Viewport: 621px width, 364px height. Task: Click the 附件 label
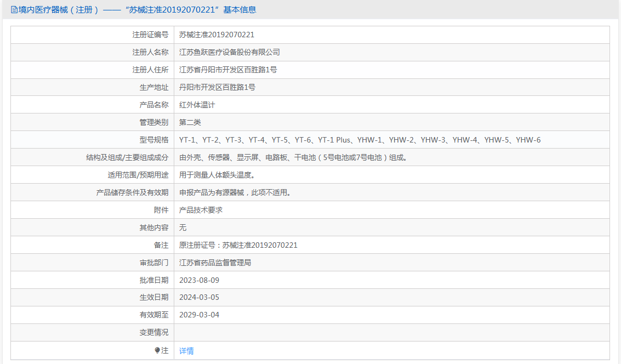pos(161,210)
